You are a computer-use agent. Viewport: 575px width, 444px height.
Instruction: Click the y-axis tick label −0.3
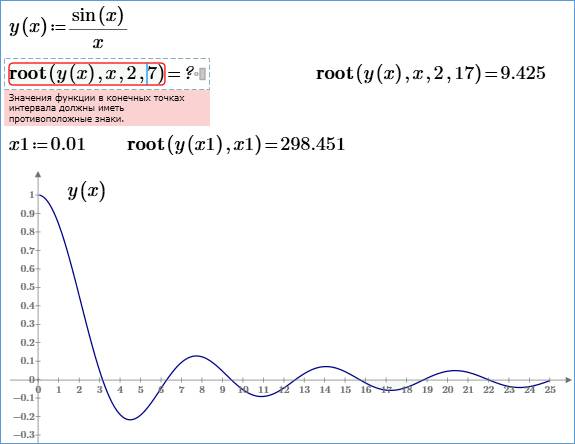24,435
